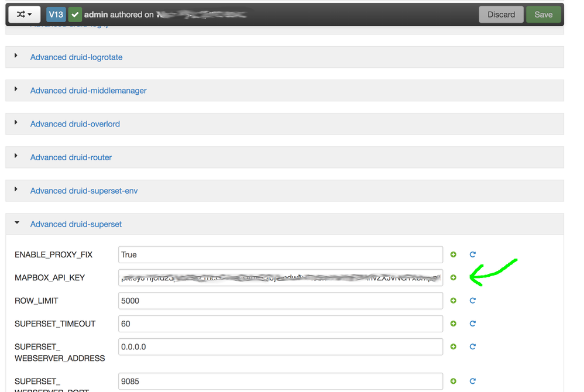Click Override plus icon for SUPERSET_TIMEOUT
The height and width of the screenshot is (392, 584).
[454, 324]
